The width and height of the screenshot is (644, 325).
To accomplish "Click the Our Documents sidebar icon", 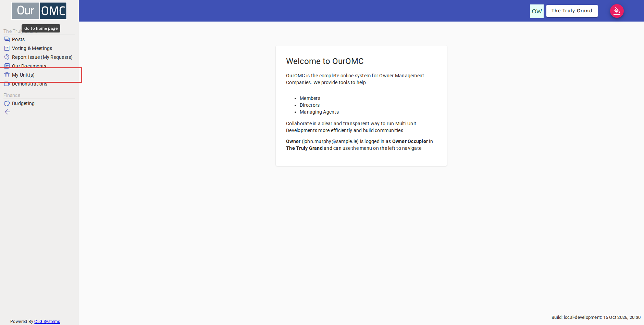I will [7, 65].
